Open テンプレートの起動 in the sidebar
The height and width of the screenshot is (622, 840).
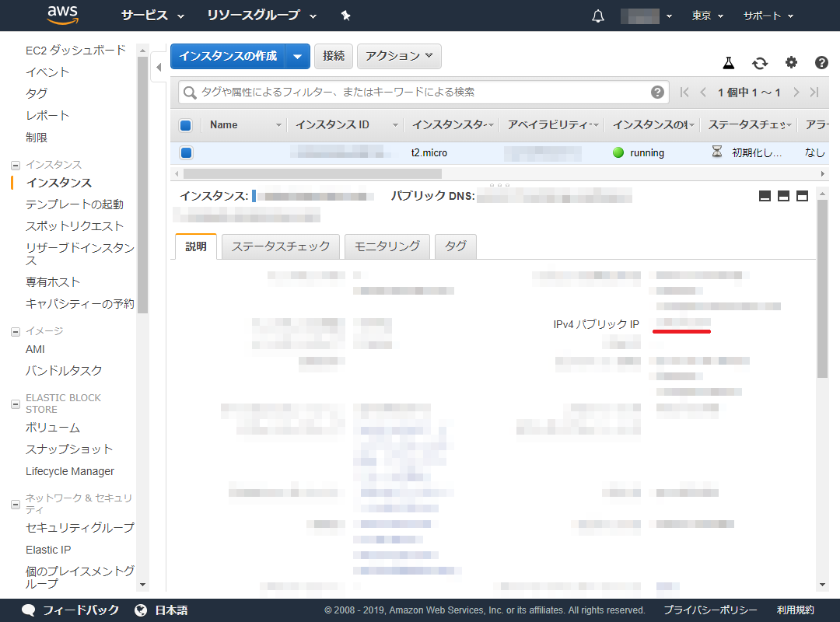[x=75, y=204]
